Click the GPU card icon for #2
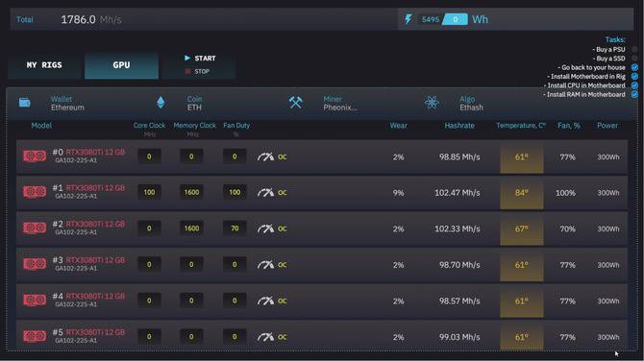Screen dimensions: 644x361 (x=35, y=228)
